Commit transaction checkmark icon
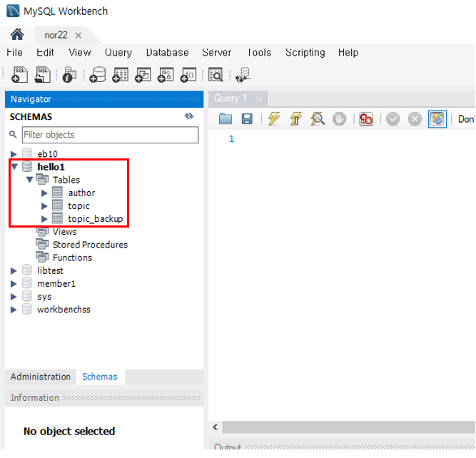The height and width of the screenshot is (458, 476). [393, 118]
